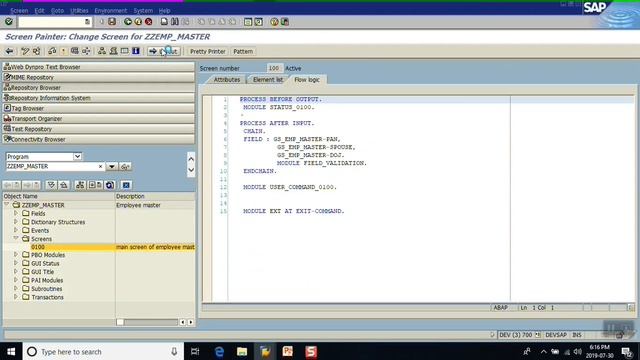The width and height of the screenshot is (640, 360).
Task: Click the Activate matchstick icon
Action: (63, 51)
